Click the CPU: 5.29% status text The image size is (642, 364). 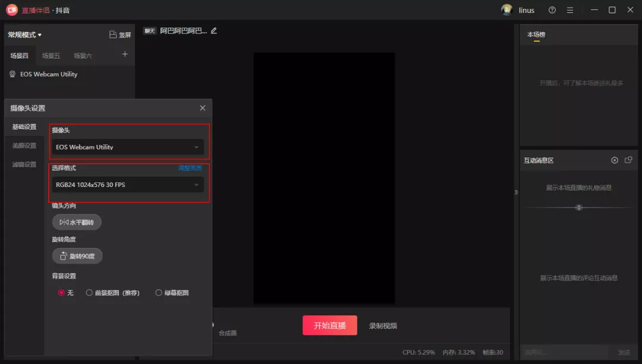418,352
